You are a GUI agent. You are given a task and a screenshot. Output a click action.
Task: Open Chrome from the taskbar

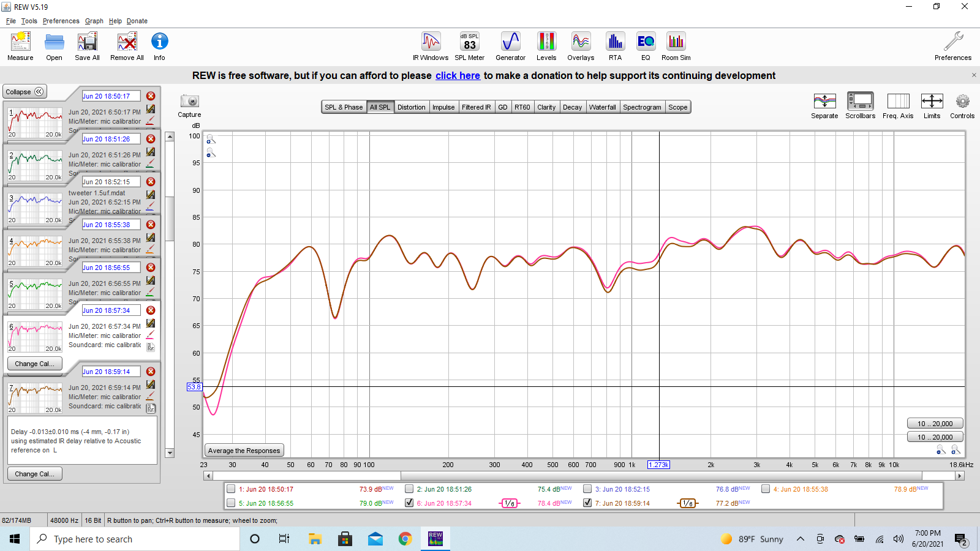click(405, 539)
